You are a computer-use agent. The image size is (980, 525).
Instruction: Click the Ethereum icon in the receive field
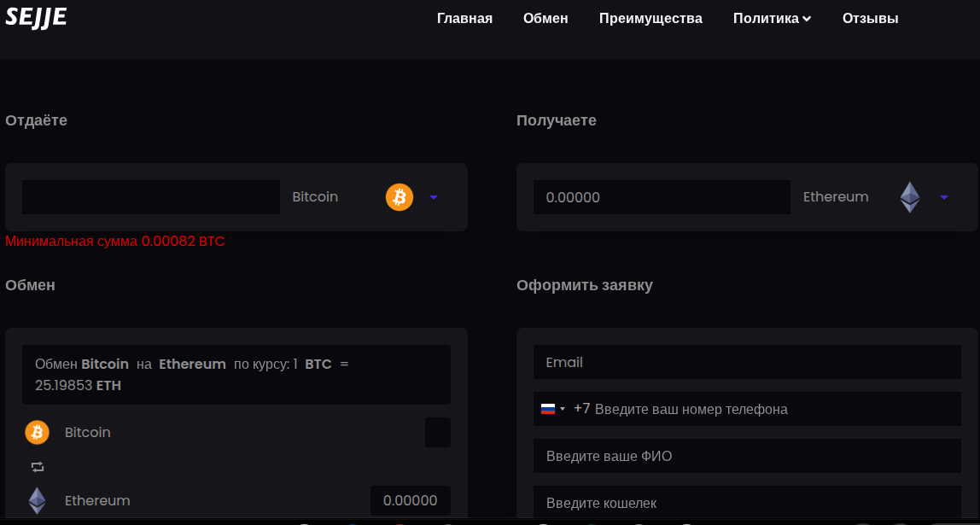tap(910, 197)
